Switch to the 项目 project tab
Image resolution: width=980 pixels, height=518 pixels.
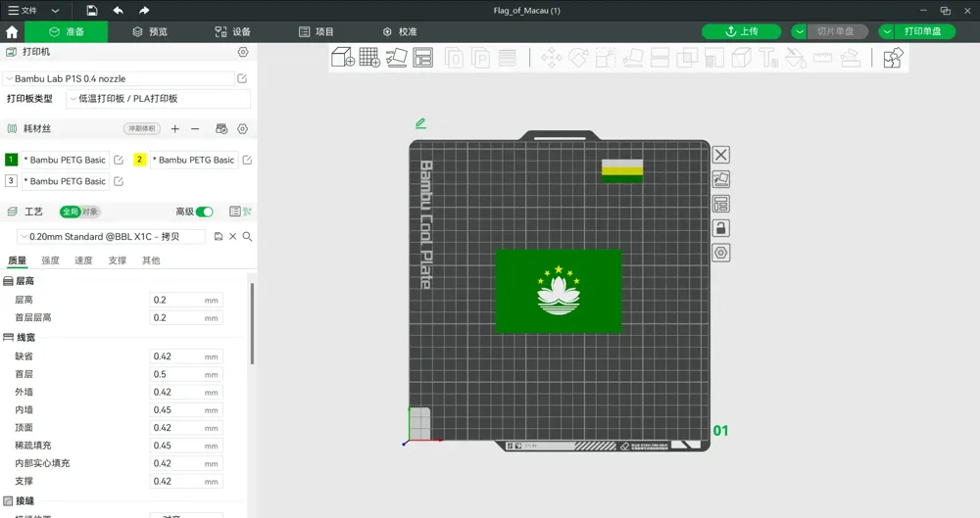[x=317, y=32]
